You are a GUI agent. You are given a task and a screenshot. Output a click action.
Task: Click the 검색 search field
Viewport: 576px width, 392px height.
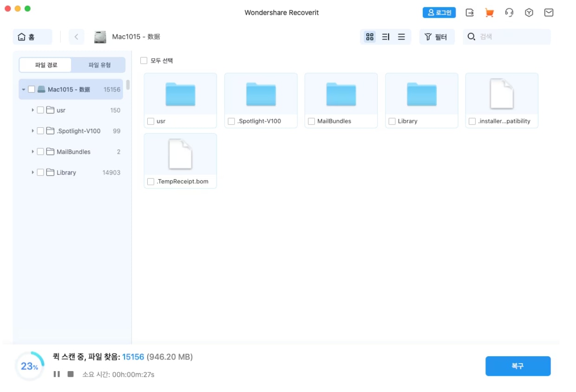(511, 37)
